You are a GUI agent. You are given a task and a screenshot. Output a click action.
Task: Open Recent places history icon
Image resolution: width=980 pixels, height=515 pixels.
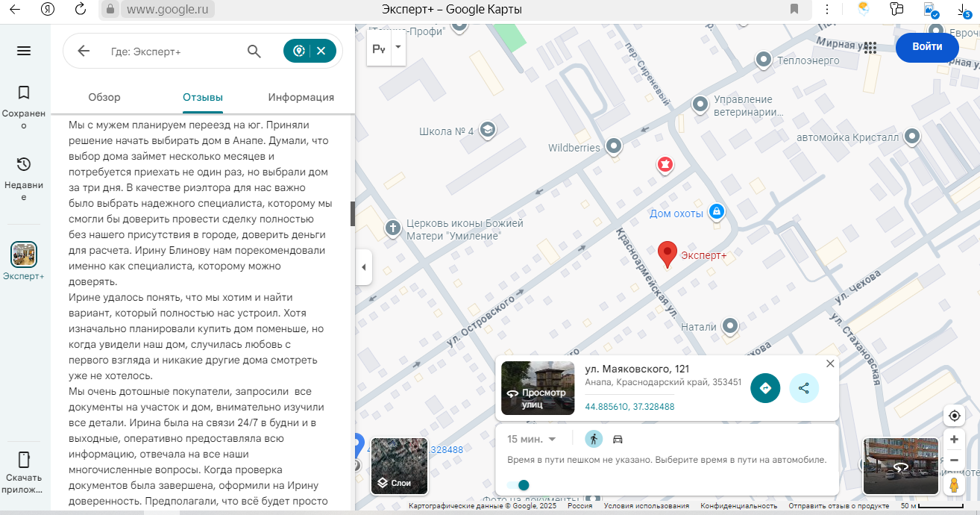pos(24,164)
